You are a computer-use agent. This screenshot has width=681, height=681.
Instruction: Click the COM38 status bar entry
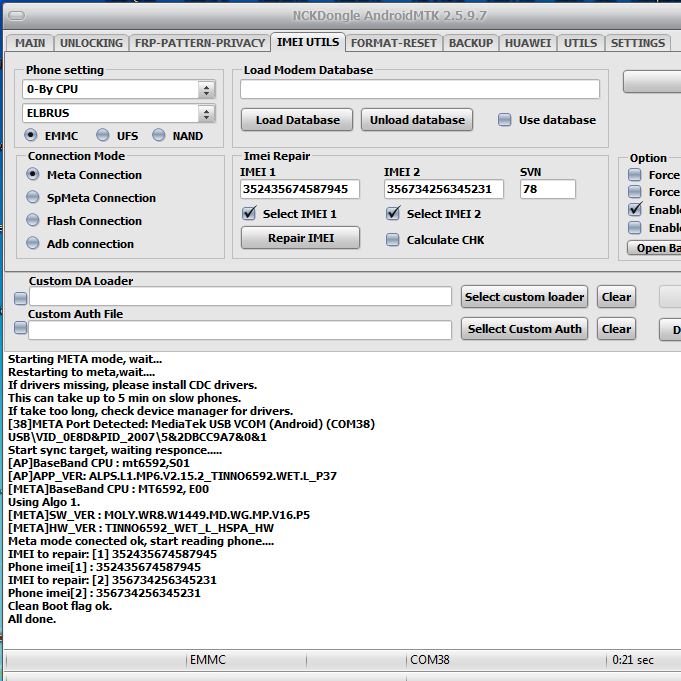[x=430, y=660]
